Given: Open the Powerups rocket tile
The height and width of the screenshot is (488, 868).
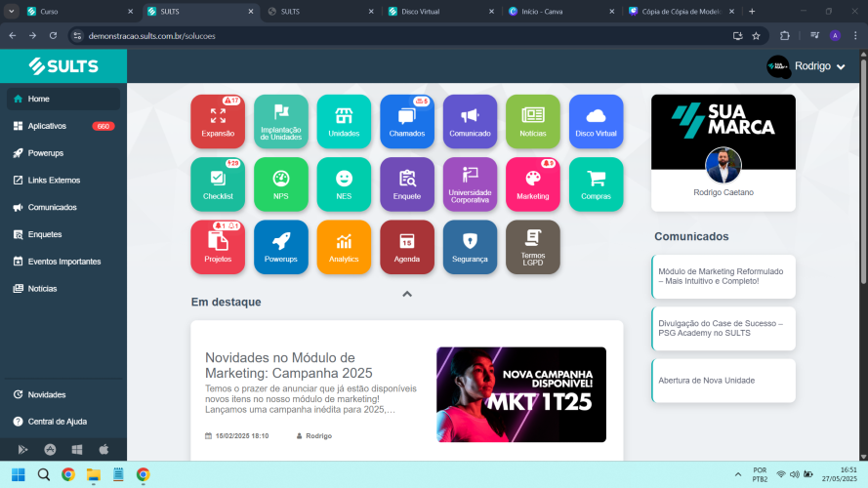Looking at the screenshot, I should coord(280,247).
